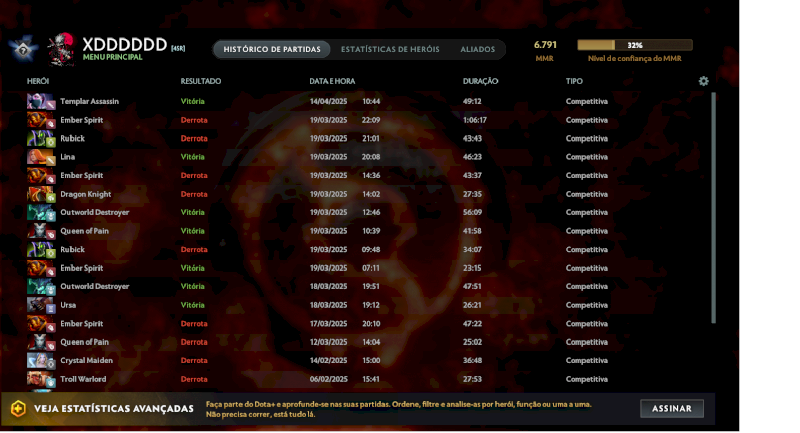The width and height of the screenshot is (800, 433).
Task: Open the XDDDDDD player avatar
Action: pos(61,49)
